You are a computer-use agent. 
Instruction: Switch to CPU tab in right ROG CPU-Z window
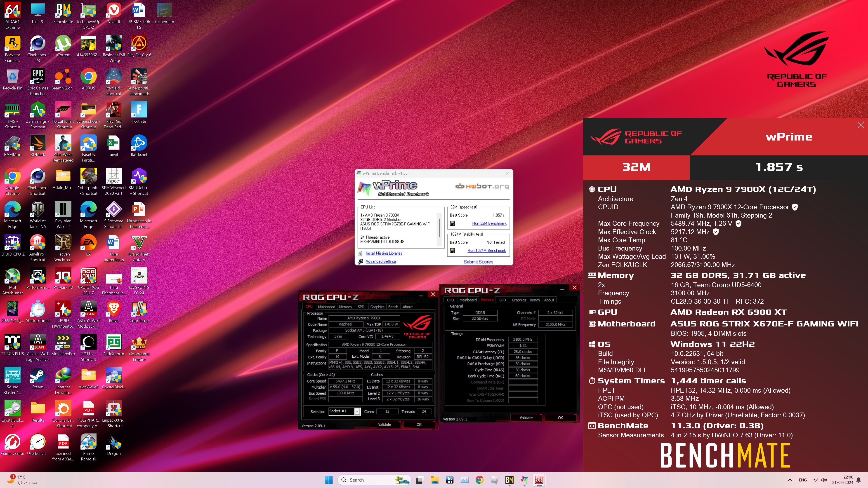click(x=450, y=300)
